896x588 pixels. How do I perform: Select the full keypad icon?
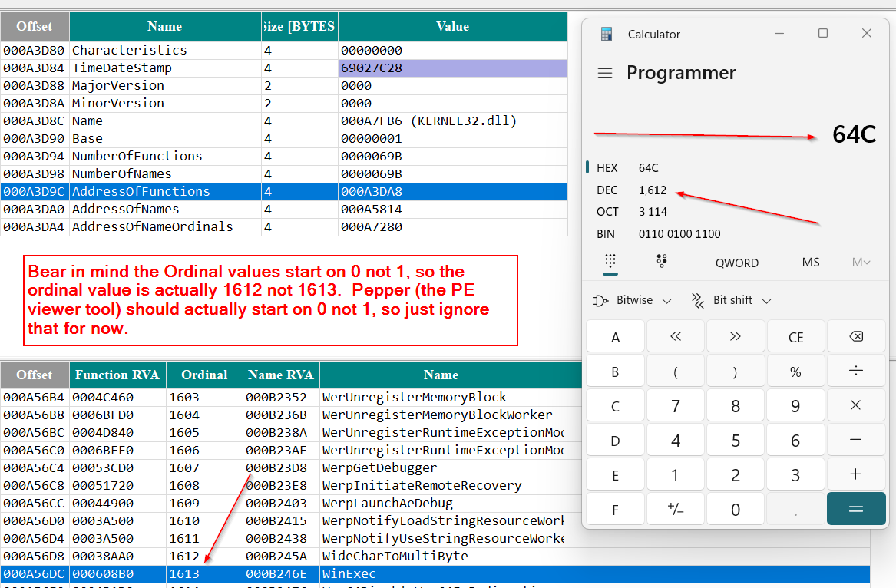click(x=611, y=262)
